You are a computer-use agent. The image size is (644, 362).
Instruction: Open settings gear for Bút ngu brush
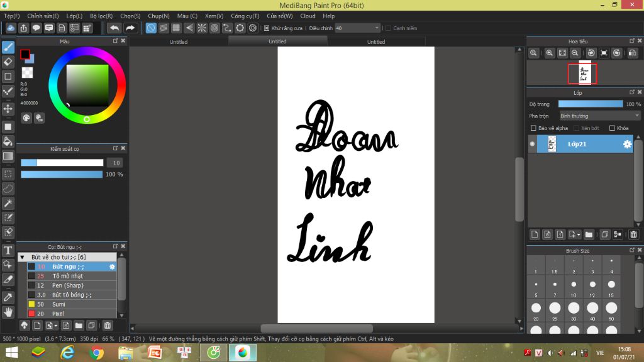coord(112,266)
